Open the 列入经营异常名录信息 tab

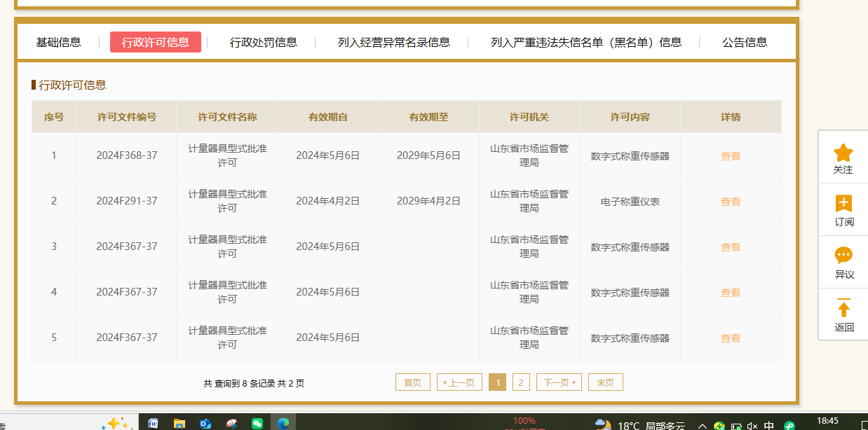coord(393,42)
